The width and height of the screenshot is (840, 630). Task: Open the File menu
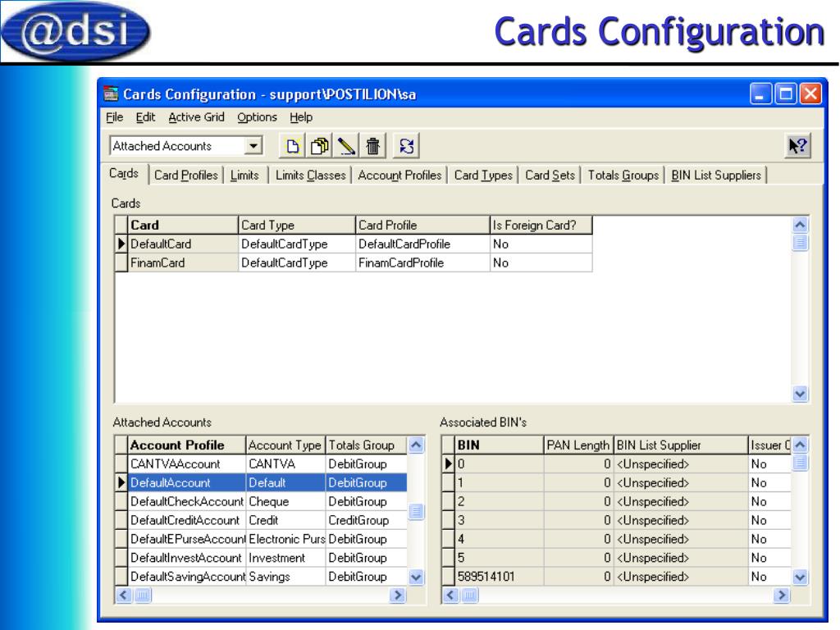[114, 117]
